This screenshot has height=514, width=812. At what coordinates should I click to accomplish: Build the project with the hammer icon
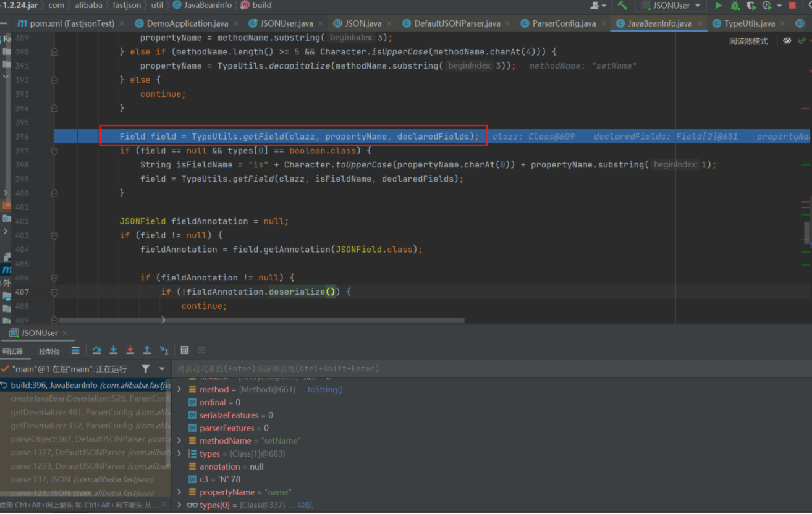click(x=622, y=6)
